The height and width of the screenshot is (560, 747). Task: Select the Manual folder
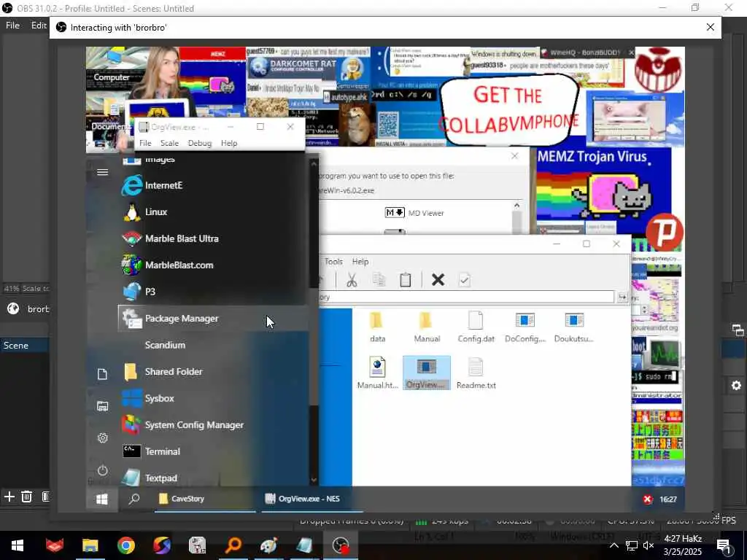(427, 327)
